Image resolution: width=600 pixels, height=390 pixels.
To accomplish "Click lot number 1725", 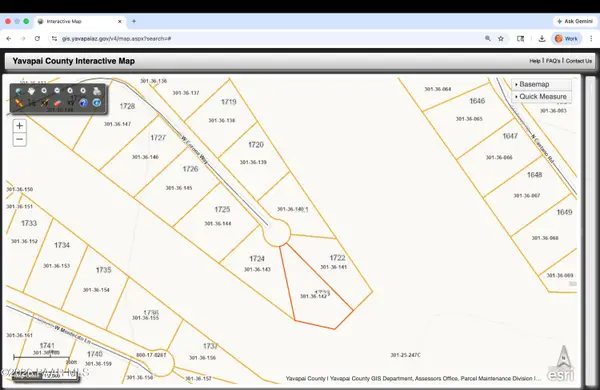I will coord(222,209).
